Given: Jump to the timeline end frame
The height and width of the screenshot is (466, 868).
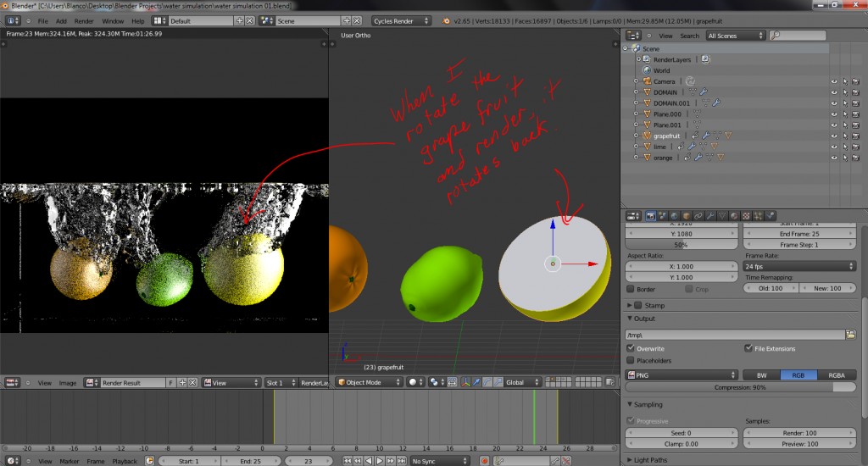Looking at the screenshot, I should (401, 460).
